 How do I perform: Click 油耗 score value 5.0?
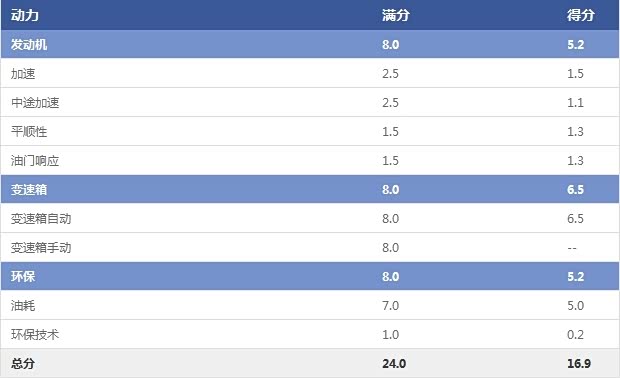tap(575, 306)
